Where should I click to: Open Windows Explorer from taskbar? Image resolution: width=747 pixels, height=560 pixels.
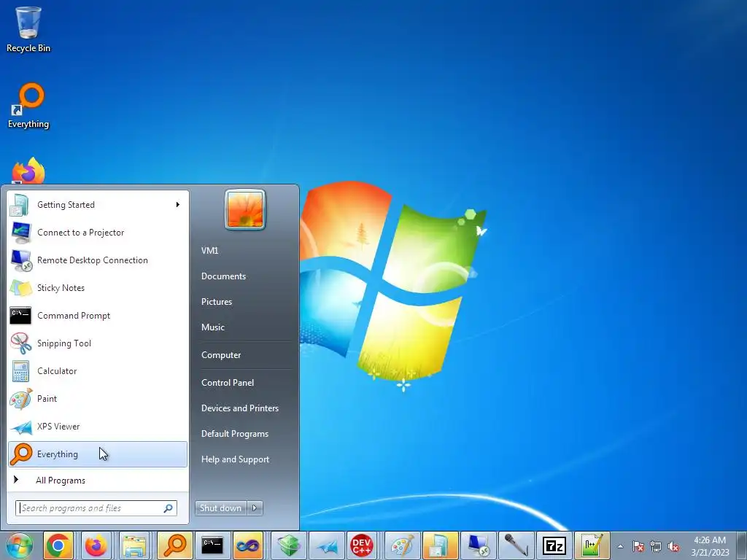coord(134,545)
